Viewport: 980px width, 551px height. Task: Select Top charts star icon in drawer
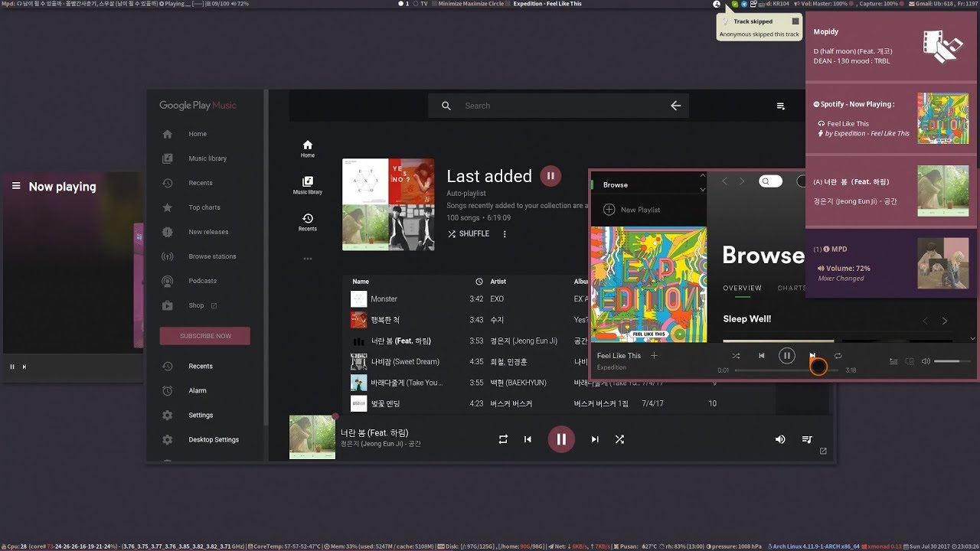168,207
